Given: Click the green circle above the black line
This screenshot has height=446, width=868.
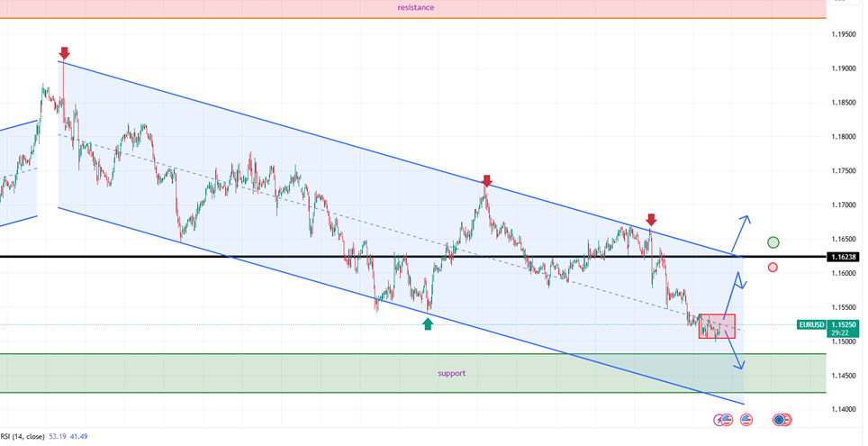Looking at the screenshot, I should coord(773,241).
